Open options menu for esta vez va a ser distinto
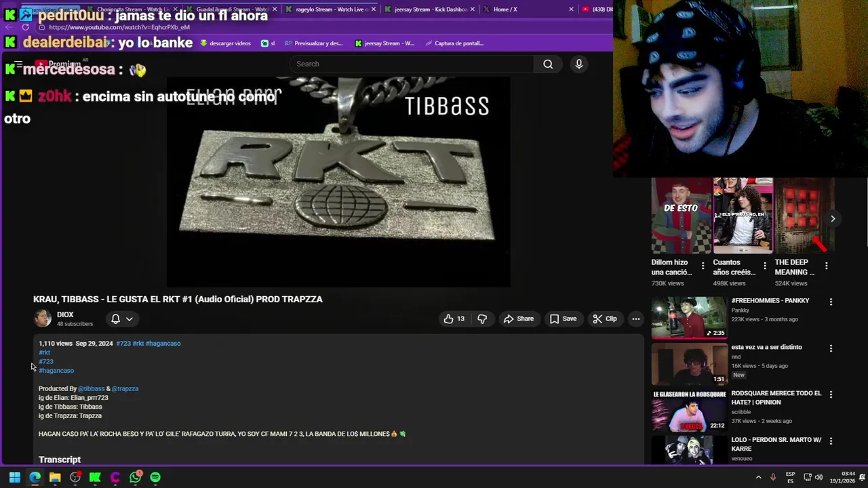 tap(831, 348)
